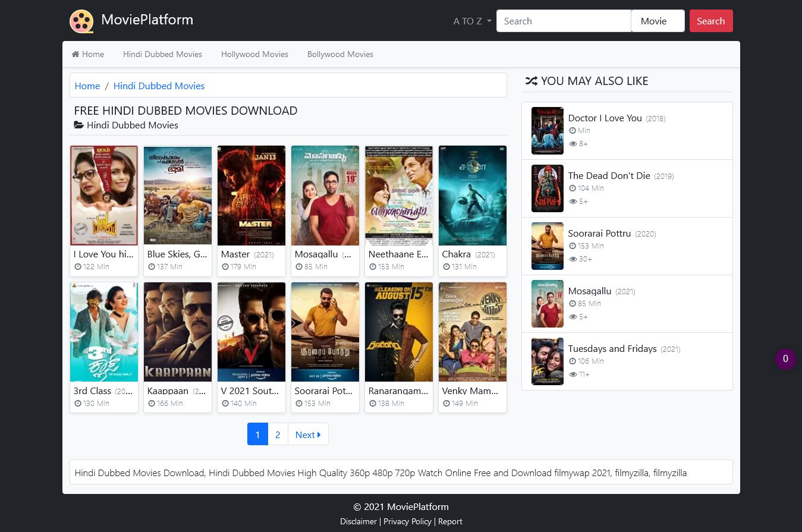
Task: Open Venky Mama movie poster
Action: (473, 332)
